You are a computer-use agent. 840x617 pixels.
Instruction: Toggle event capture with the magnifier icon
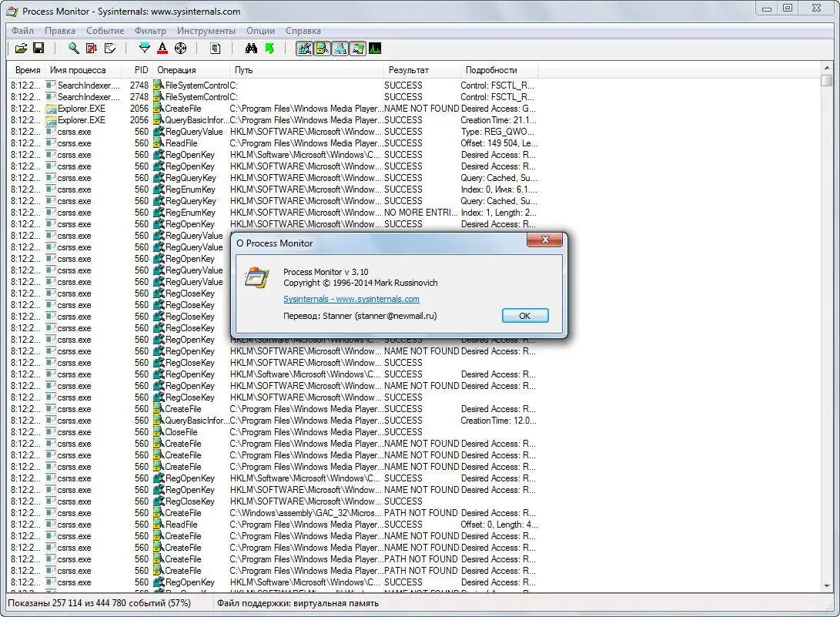73,49
